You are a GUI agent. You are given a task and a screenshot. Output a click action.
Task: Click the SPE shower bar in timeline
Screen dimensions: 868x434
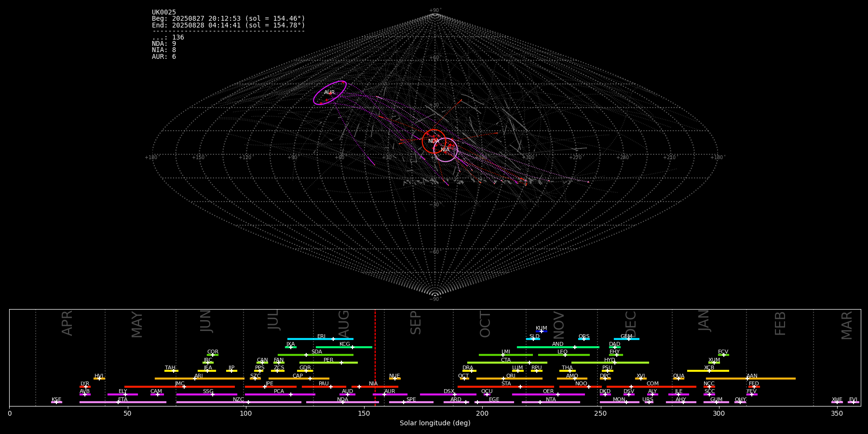[x=411, y=402]
